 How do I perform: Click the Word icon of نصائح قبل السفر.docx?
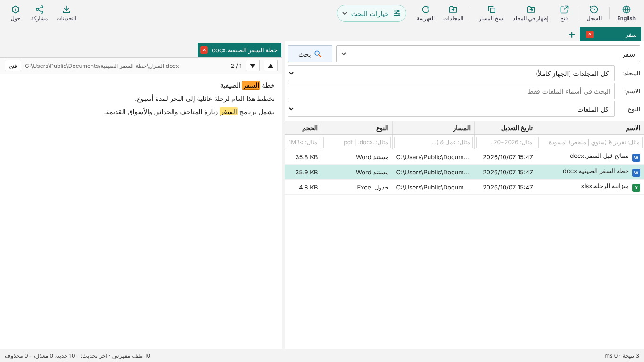636,157
